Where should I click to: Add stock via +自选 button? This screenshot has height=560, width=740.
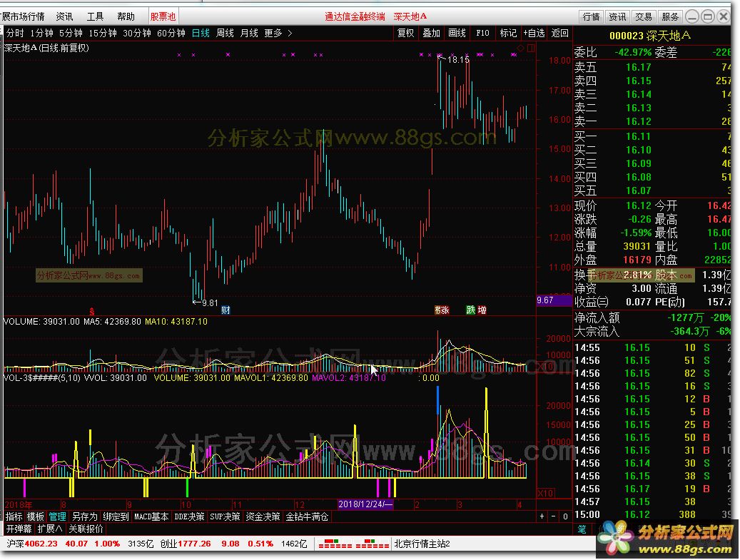pos(534,33)
